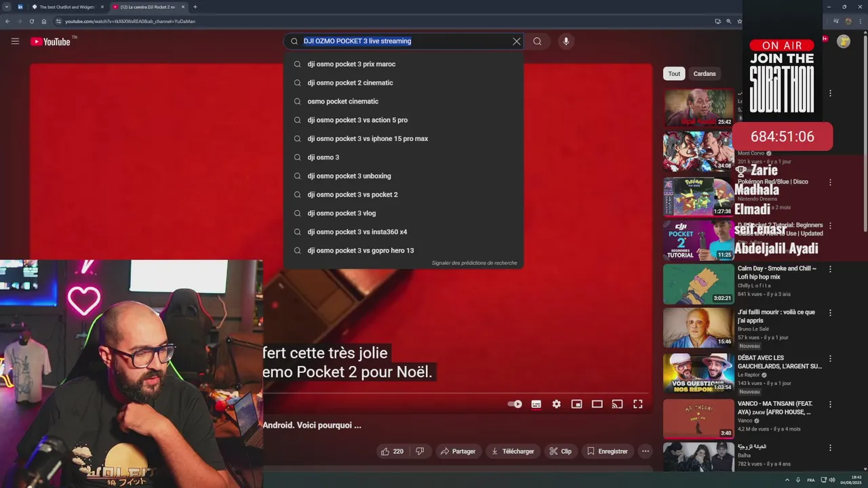This screenshot has width=868, height=488.
Task: Go back in browser history
Action: pyautogui.click(x=7, y=21)
